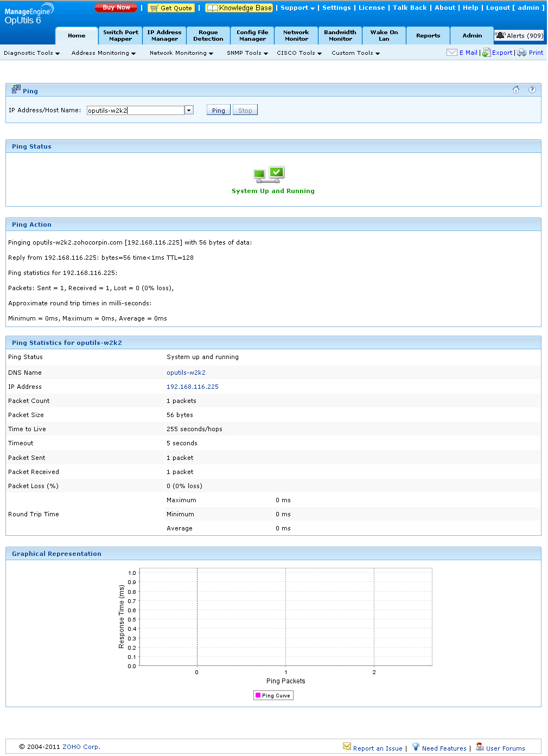Open the 192.168.116.225 IP address link
Viewport: 548px width, 756px height.
coord(193,387)
